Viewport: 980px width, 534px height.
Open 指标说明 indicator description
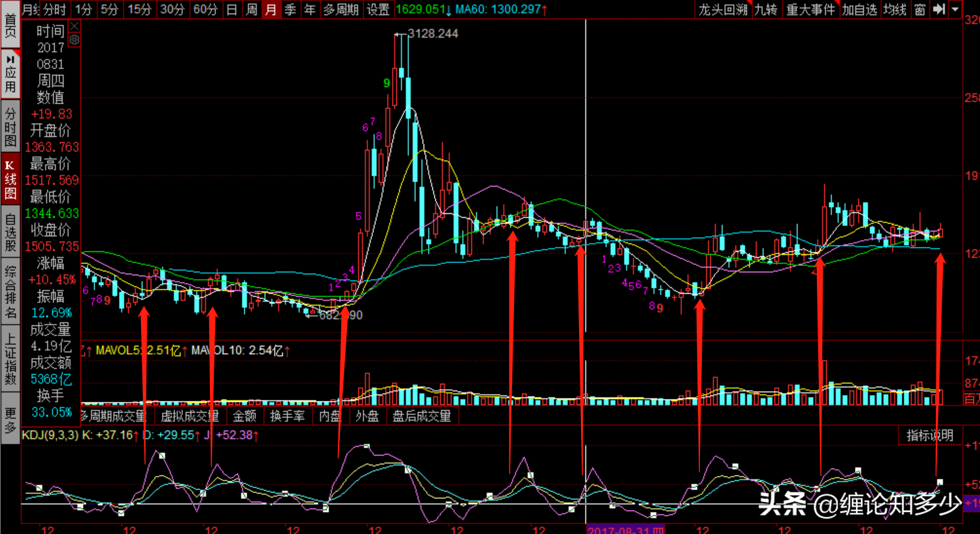coord(930,435)
